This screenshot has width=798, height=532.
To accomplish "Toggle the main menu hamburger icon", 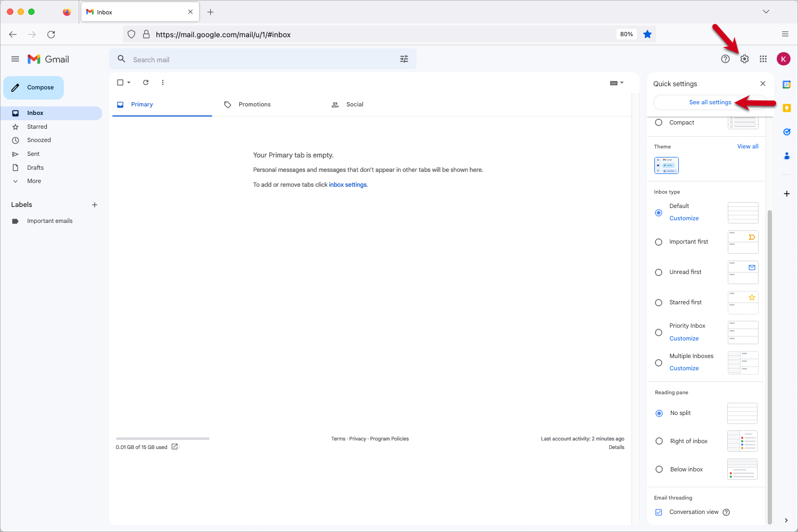I will pos(15,59).
